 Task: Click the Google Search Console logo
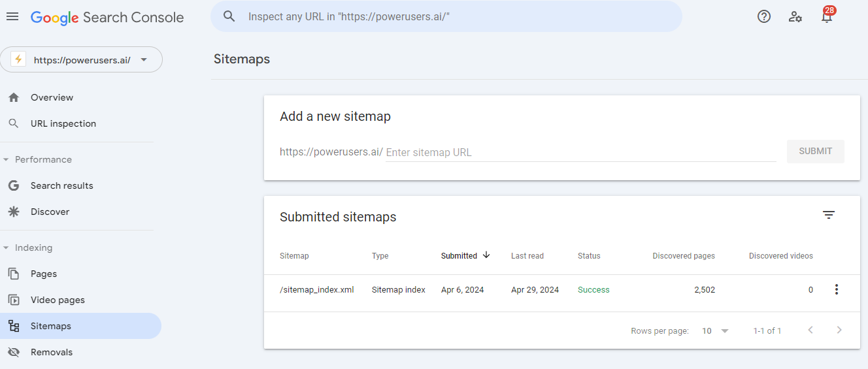pos(107,18)
